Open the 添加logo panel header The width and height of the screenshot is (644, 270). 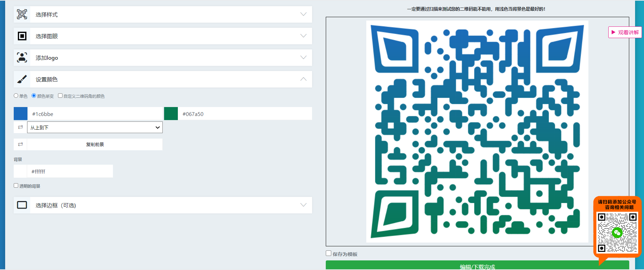tap(163, 58)
